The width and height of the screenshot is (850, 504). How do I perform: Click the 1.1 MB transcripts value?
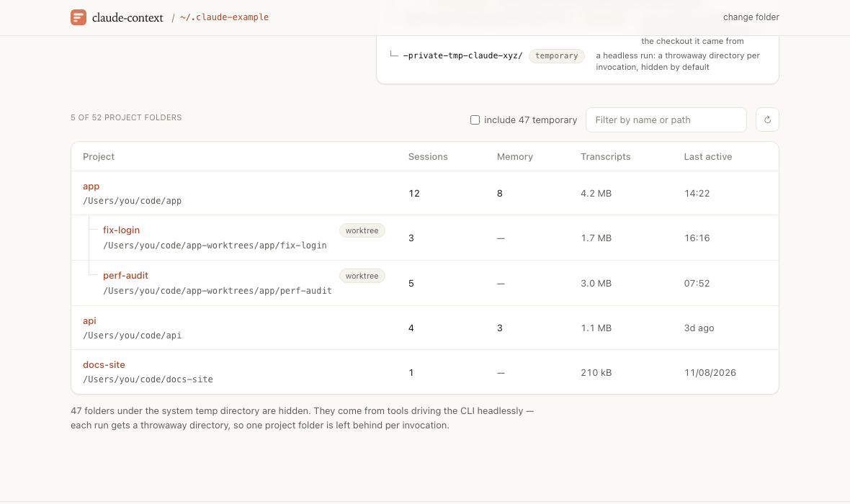click(x=596, y=328)
